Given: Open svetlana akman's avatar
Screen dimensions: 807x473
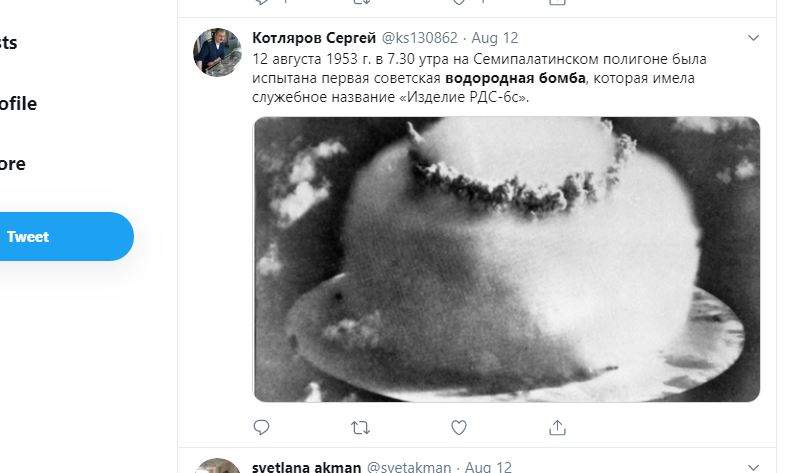Looking at the screenshot, I should pyautogui.click(x=217, y=466).
